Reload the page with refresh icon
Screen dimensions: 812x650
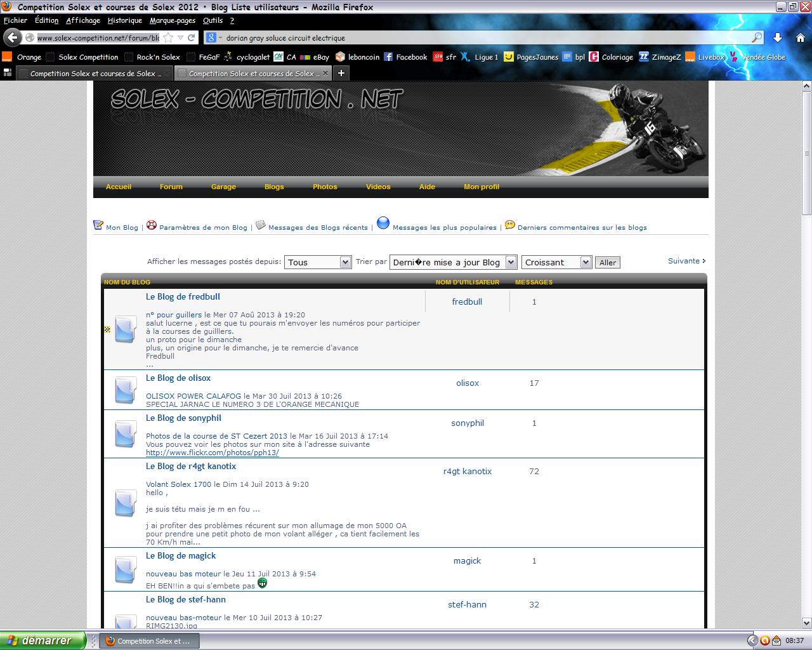(191, 37)
